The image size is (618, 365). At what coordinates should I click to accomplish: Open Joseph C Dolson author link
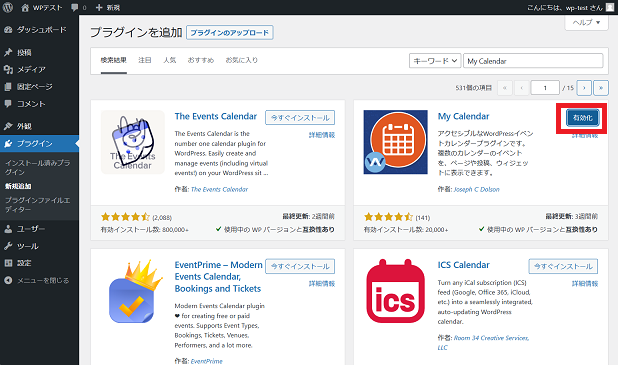coord(477,189)
